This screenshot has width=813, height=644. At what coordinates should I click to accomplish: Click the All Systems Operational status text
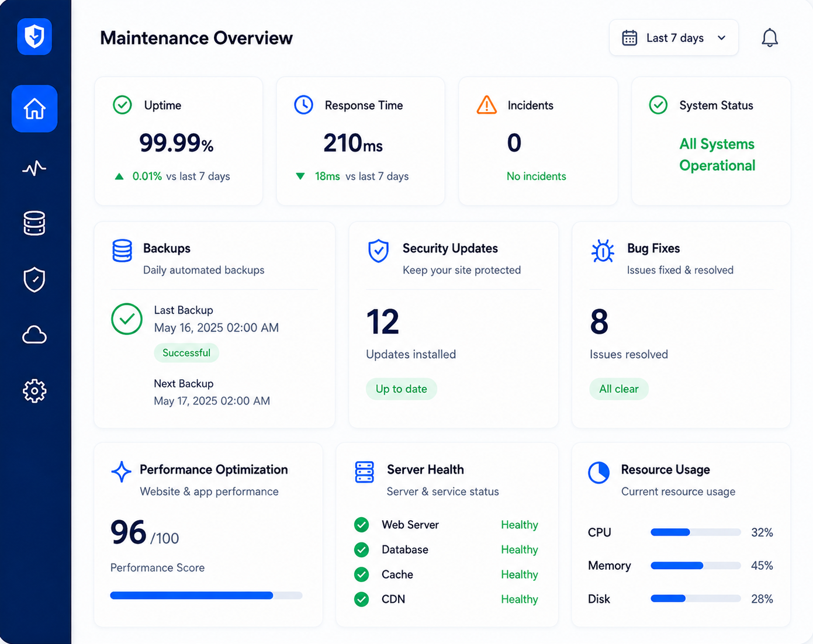click(x=717, y=155)
